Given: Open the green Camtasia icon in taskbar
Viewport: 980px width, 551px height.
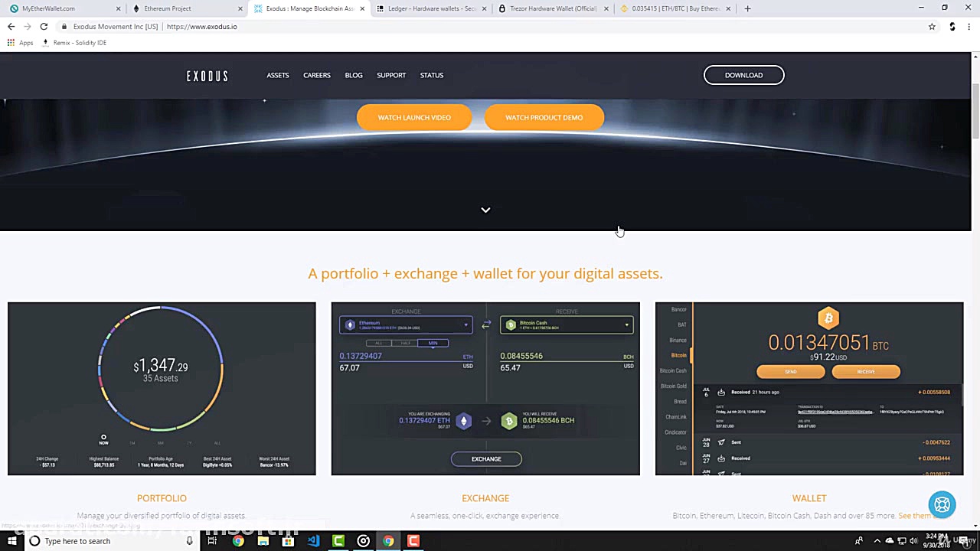Looking at the screenshot, I should click(x=338, y=541).
